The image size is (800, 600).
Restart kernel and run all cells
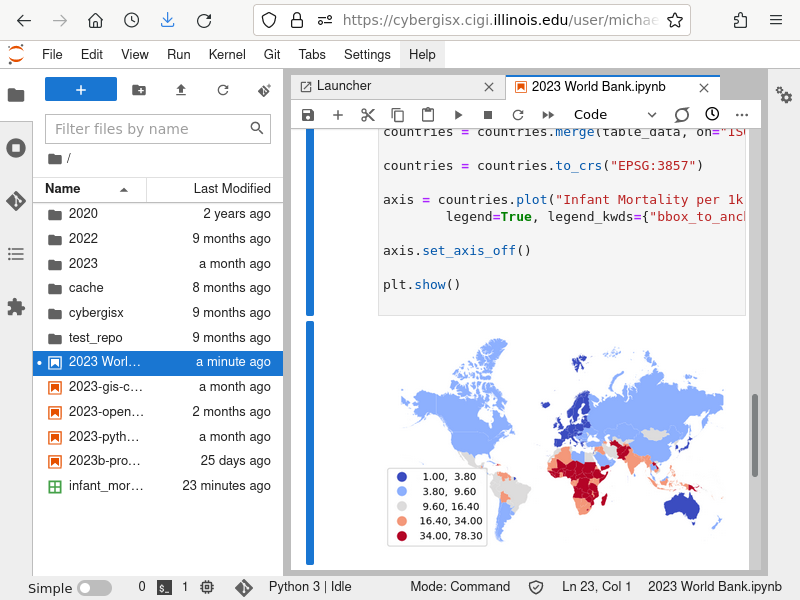(x=548, y=115)
